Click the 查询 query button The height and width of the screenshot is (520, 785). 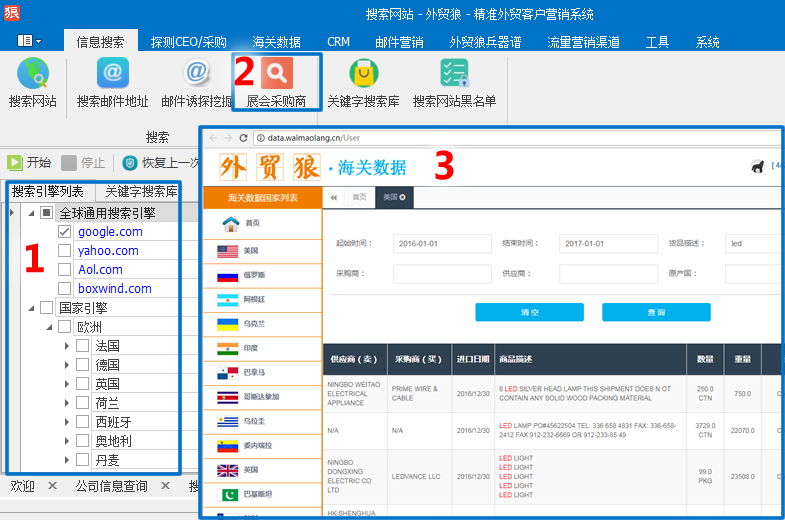click(656, 312)
